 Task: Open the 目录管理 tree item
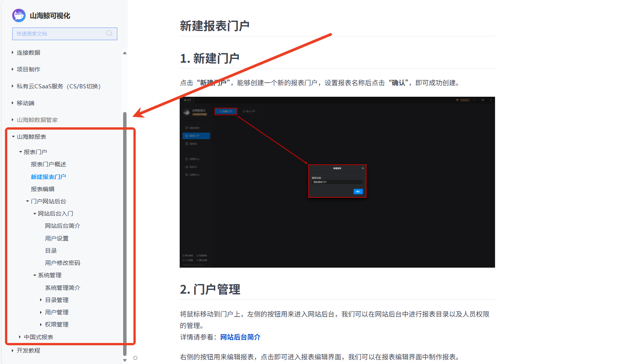[57, 300]
